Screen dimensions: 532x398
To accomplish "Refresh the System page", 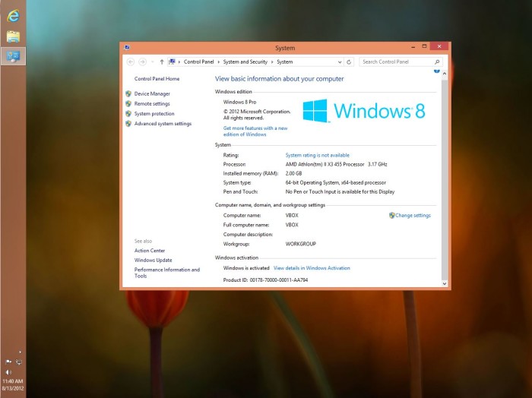I will [349, 62].
